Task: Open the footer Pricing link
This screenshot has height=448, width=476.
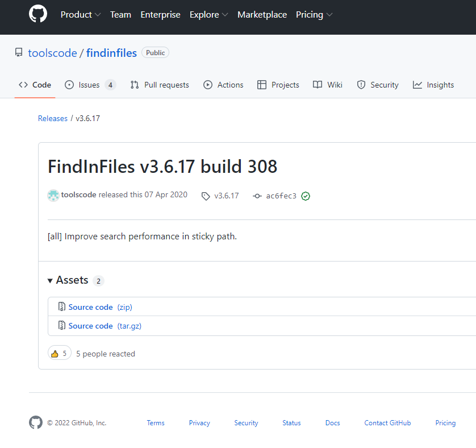Action: pyautogui.click(x=445, y=423)
